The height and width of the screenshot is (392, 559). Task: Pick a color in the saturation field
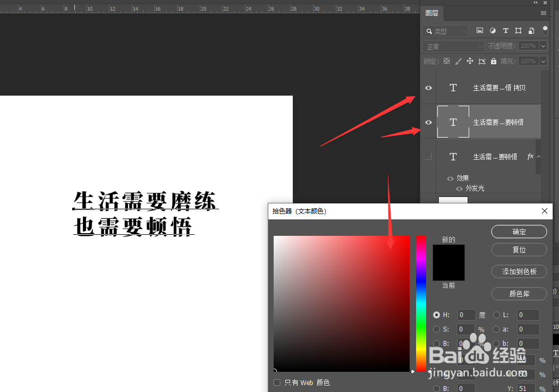(342, 304)
